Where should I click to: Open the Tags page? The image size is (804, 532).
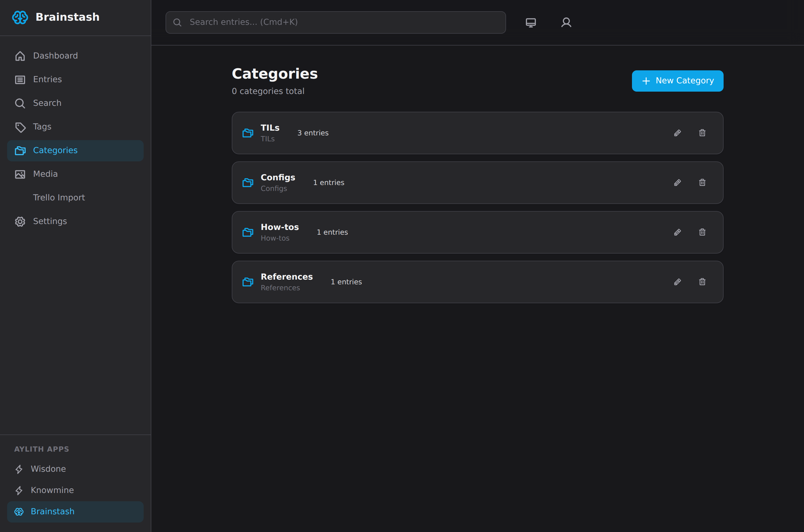75,127
